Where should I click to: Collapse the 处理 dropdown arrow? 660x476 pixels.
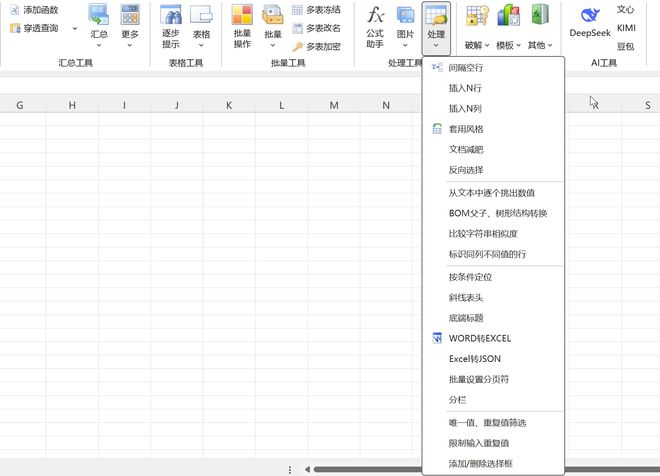pyautogui.click(x=436, y=45)
